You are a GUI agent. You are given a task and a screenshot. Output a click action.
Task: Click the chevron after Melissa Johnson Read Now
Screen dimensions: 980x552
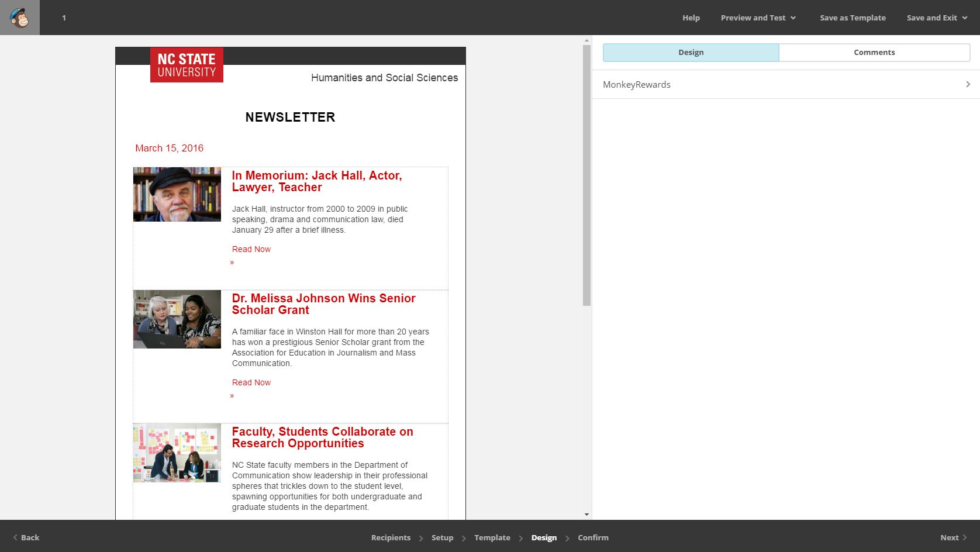[x=232, y=396]
